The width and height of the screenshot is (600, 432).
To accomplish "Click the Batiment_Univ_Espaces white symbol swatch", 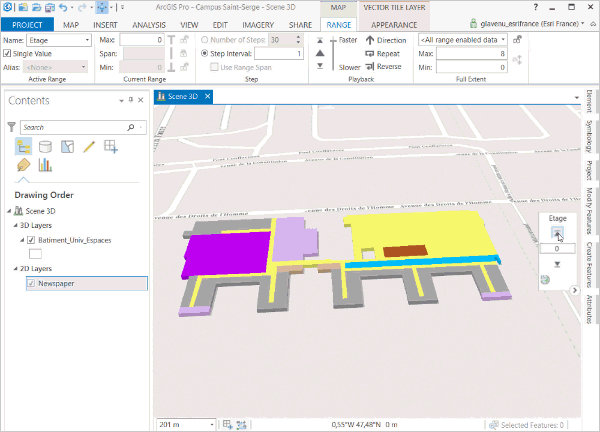I will pyautogui.click(x=35, y=254).
